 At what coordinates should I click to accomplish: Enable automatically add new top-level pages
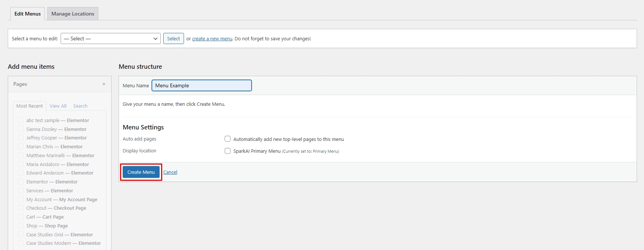pos(228,139)
